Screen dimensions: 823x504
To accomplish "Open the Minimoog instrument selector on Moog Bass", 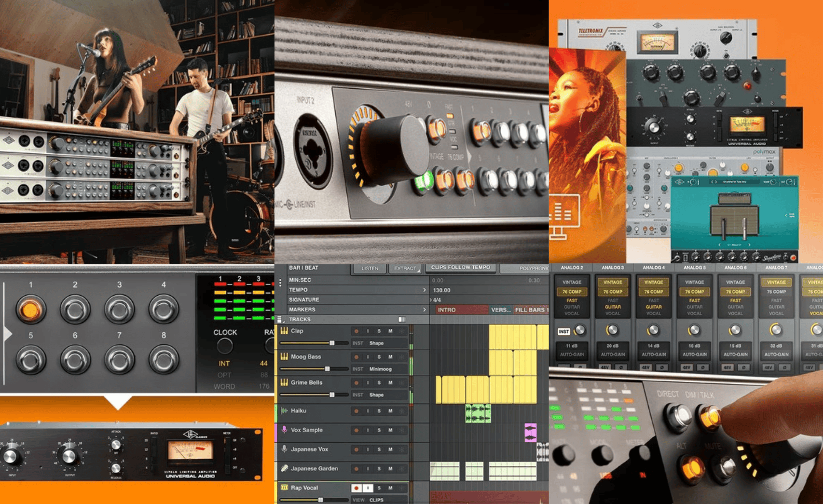I will click(x=380, y=369).
